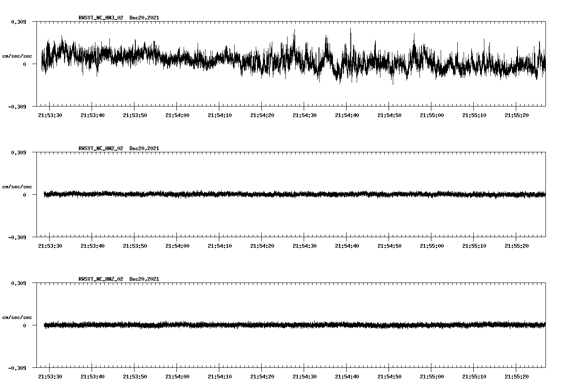576x392 pixels.
Task: Choose 21:53:50 time label under HNZ plot
Action: [x=135, y=377]
